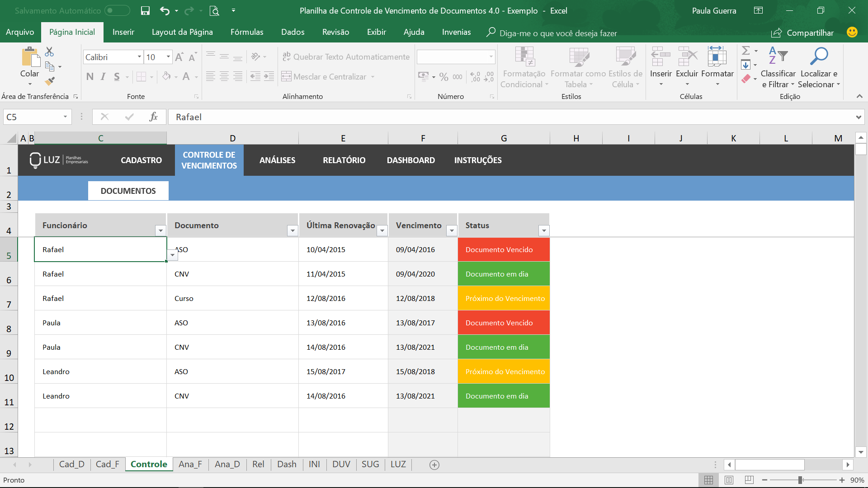The image size is (868, 488).
Task: Toggle bold N formatting button
Action: pos(90,77)
